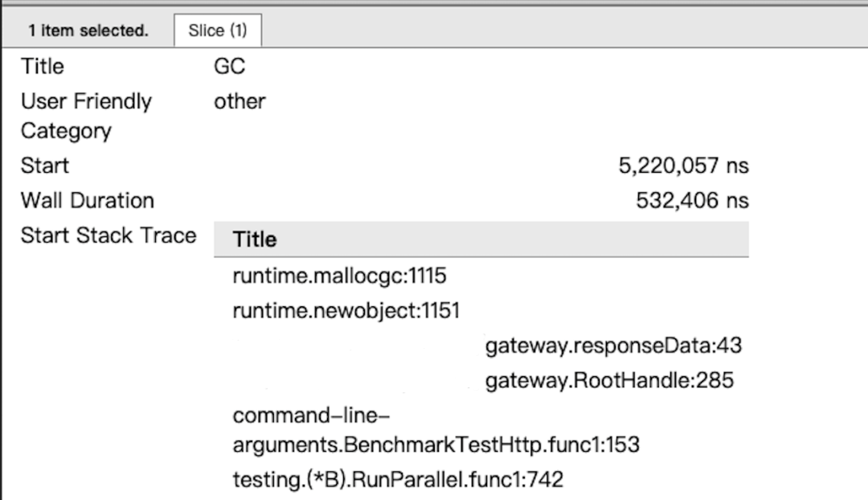Click the gateway.RootHandle:285 stack frame

click(x=608, y=380)
